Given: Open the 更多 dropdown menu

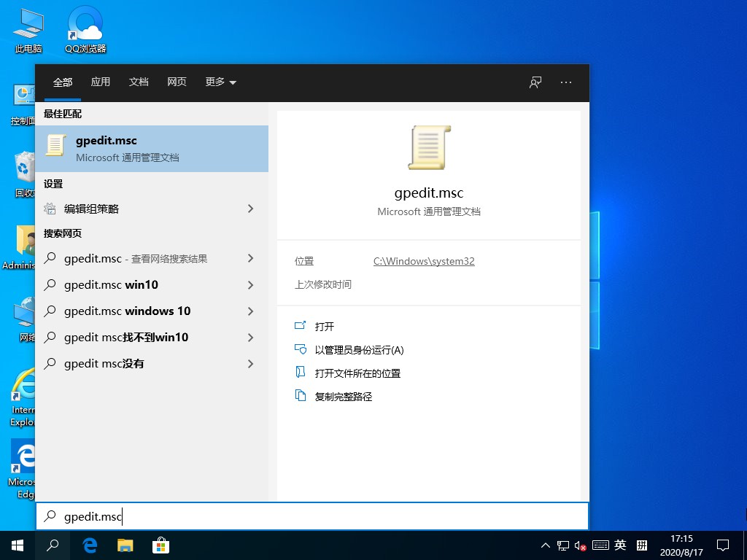Looking at the screenshot, I should click(220, 82).
